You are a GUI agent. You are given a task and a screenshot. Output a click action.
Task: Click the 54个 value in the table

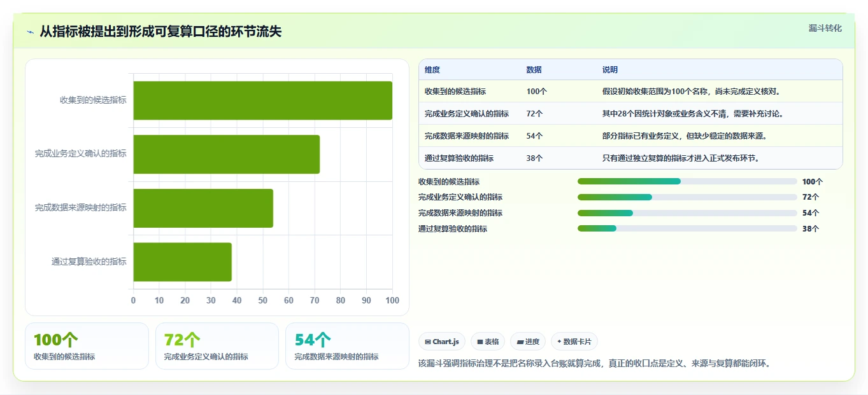[535, 136]
